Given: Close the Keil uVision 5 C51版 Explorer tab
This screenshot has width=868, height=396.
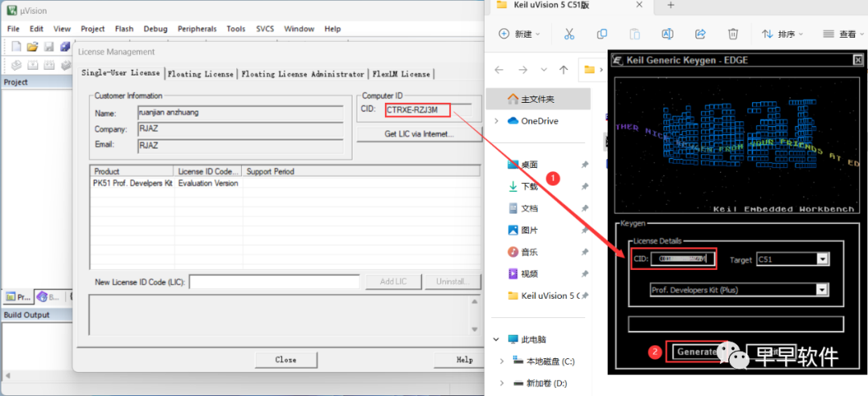Looking at the screenshot, I should point(640,5).
